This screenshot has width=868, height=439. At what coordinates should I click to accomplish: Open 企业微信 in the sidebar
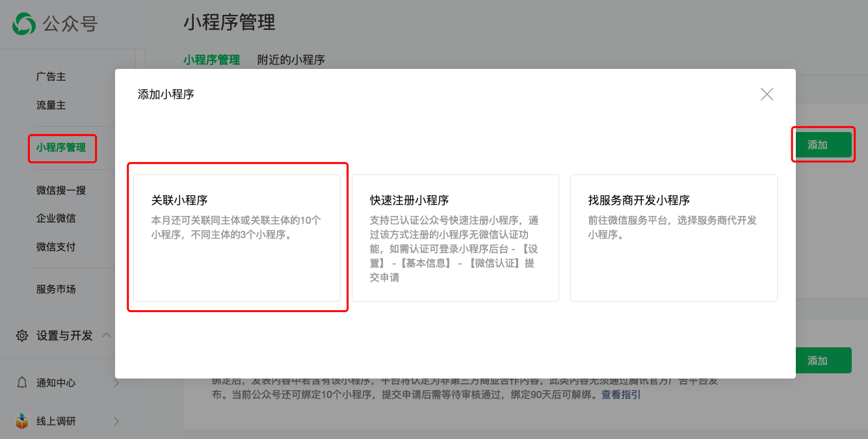coord(56,219)
